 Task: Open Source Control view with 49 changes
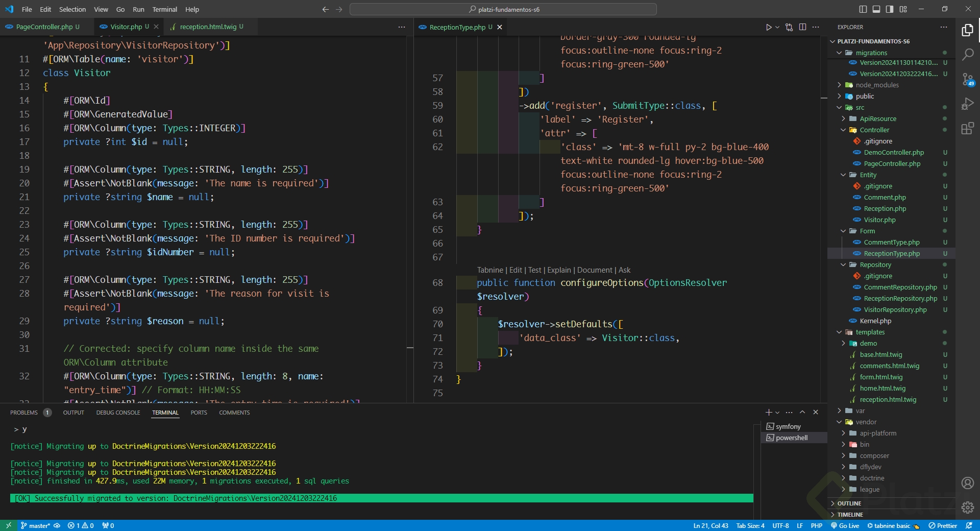(967, 79)
